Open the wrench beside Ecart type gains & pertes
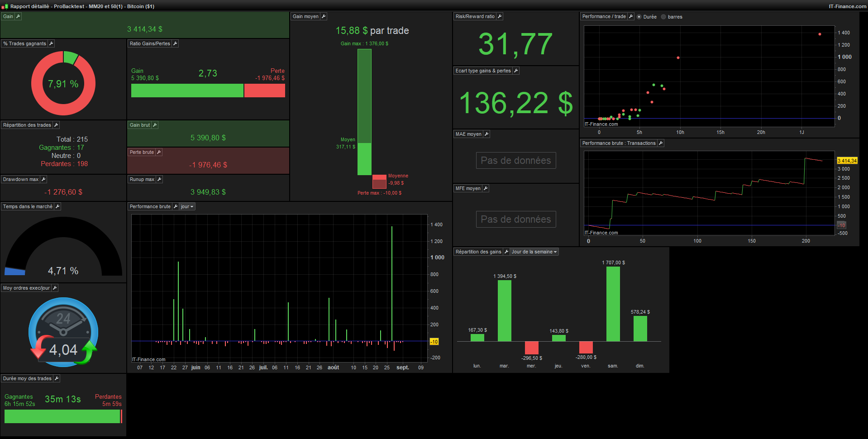This screenshot has height=439, width=868. tap(516, 71)
